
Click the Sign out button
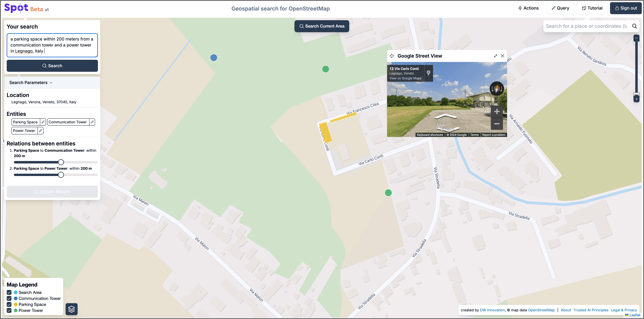(x=626, y=8)
